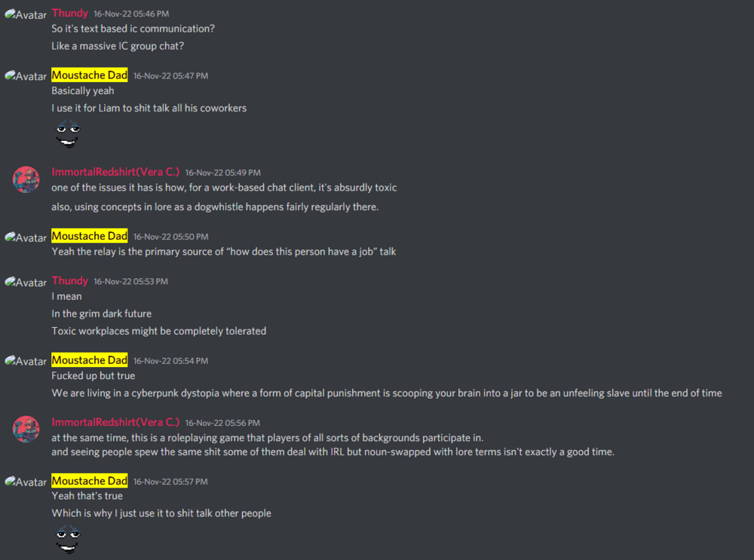Open ImmortalRedshirt's profile picture at 05:56 PM
Screen dimensions: 754x560
[x=26, y=429]
